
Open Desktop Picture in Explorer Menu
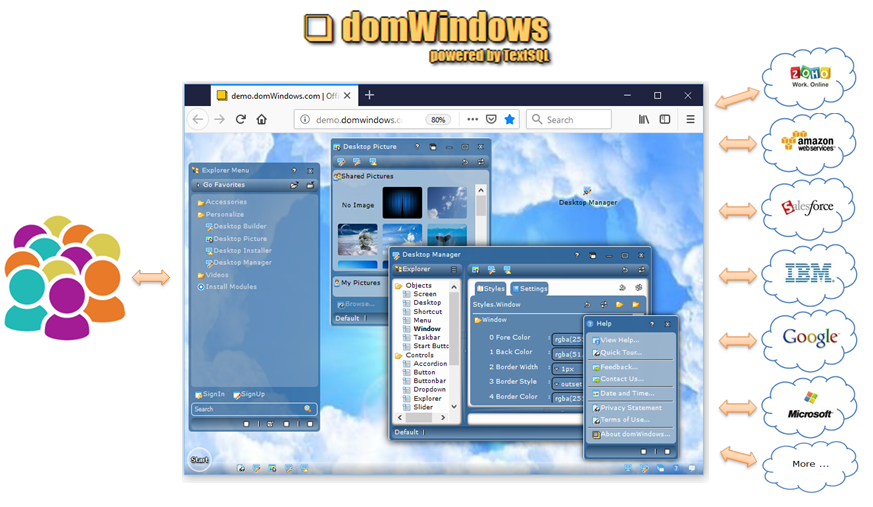(236, 239)
